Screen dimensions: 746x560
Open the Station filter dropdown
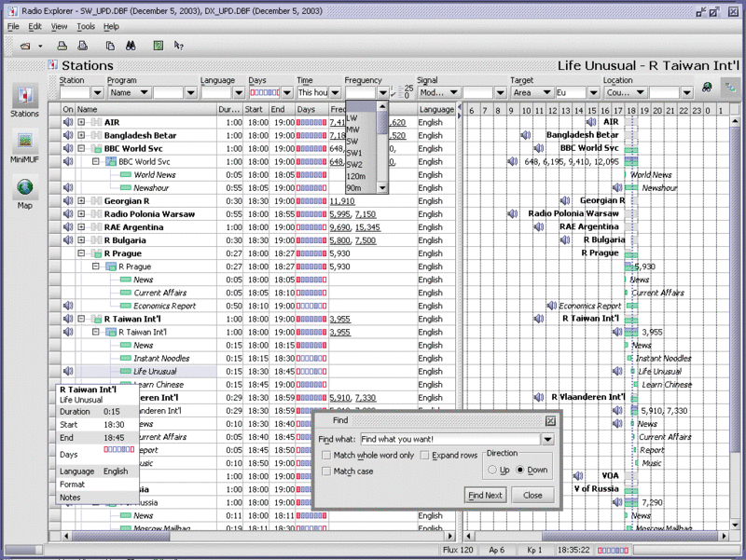98,92
